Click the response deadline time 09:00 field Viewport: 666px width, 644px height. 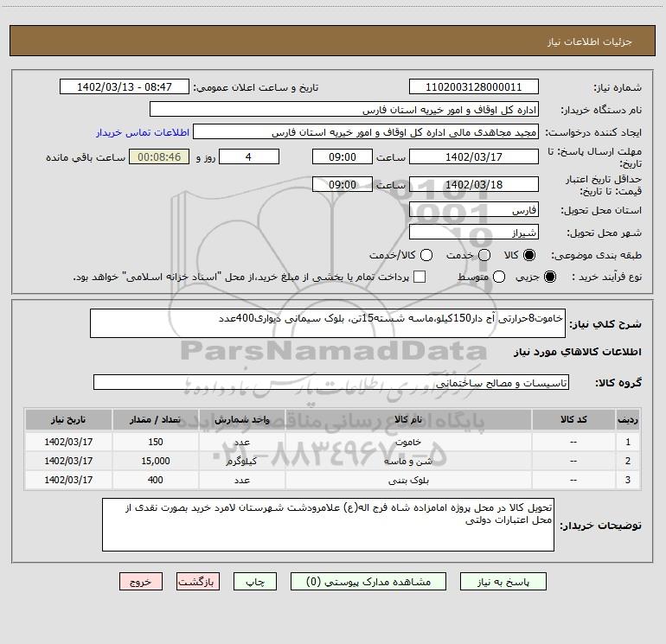(x=343, y=157)
